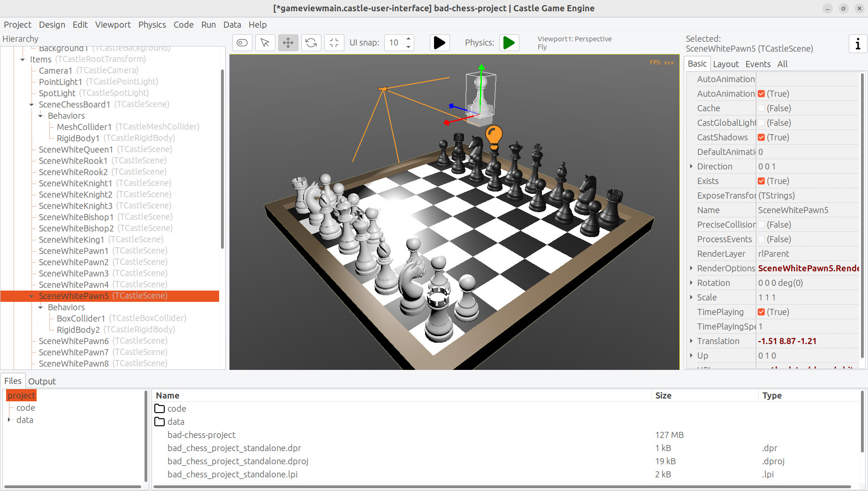This screenshot has height=491, width=868.
Task: Increase UI snap value with up arrow
Action: pos(409,39)
